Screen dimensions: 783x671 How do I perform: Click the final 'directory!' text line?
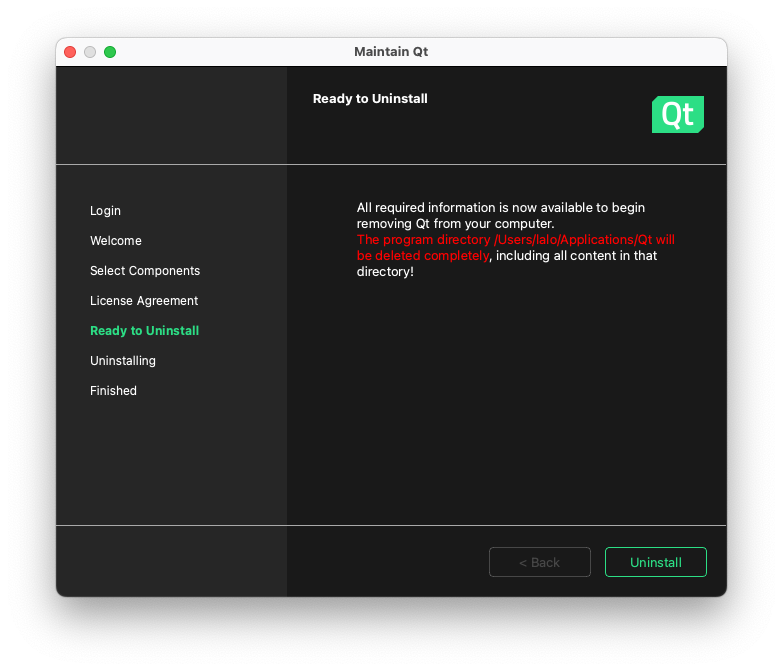[385, 272]
